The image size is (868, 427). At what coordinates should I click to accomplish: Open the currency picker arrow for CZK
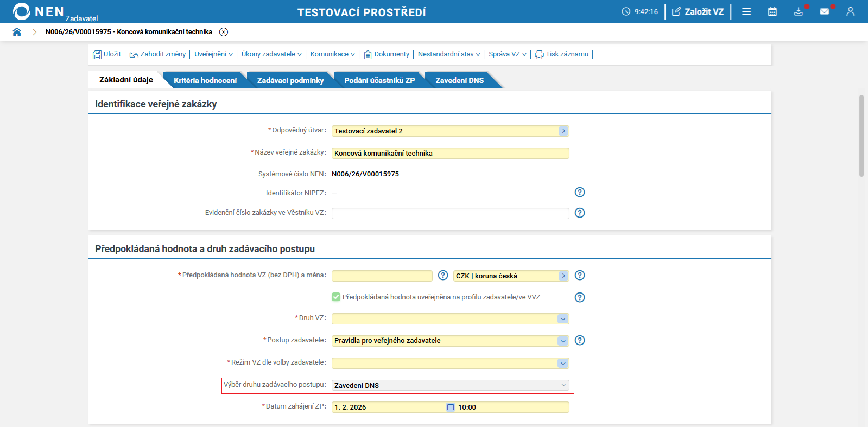coord(563,276)
